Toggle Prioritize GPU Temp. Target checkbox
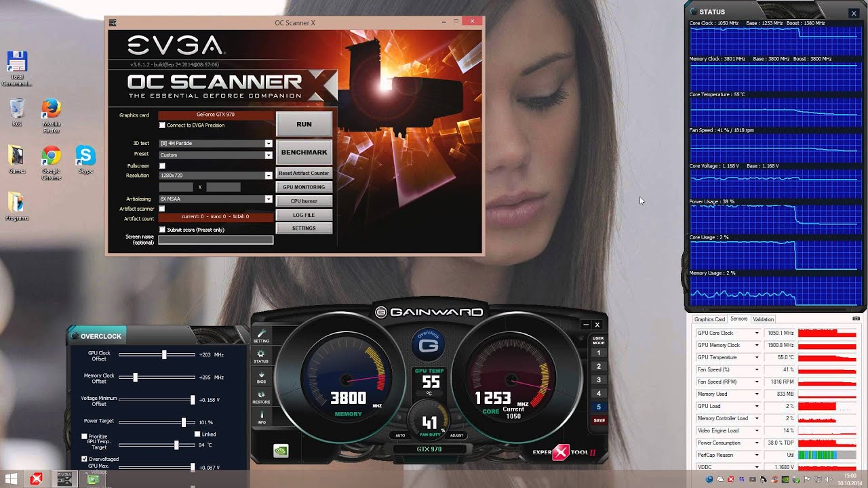Image resolution: width=868 pixels, height=488 pixels. click(x=84, y=436)
